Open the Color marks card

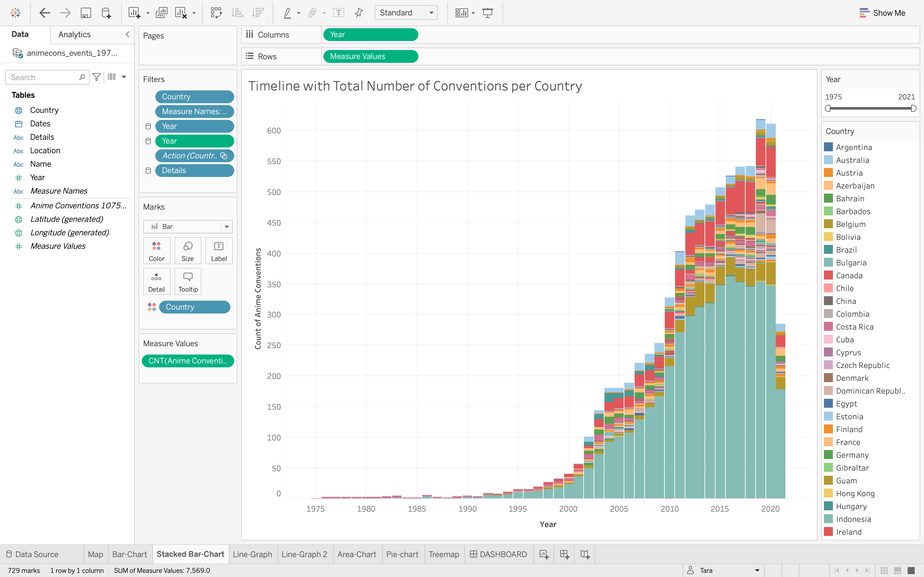coord(157,250)
